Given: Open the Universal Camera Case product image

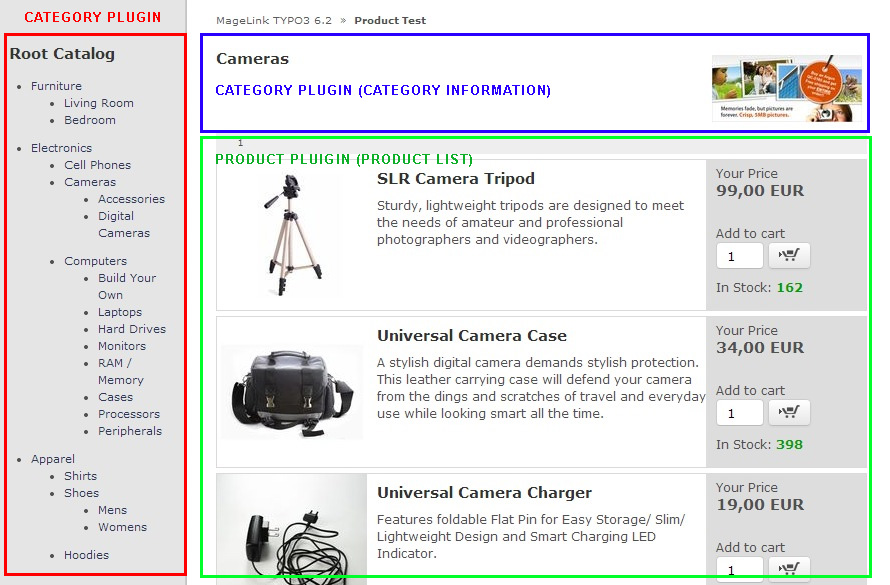Looking at the screenshot, I should (x=292, y=392).
